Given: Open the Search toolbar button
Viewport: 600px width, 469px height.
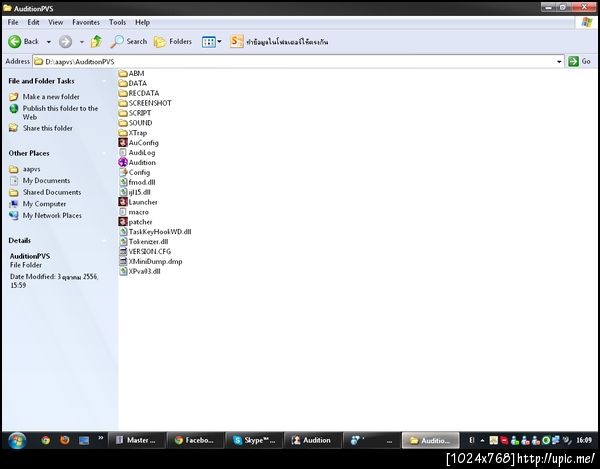Looking at the screenshot, I should (x=129, y=41).
